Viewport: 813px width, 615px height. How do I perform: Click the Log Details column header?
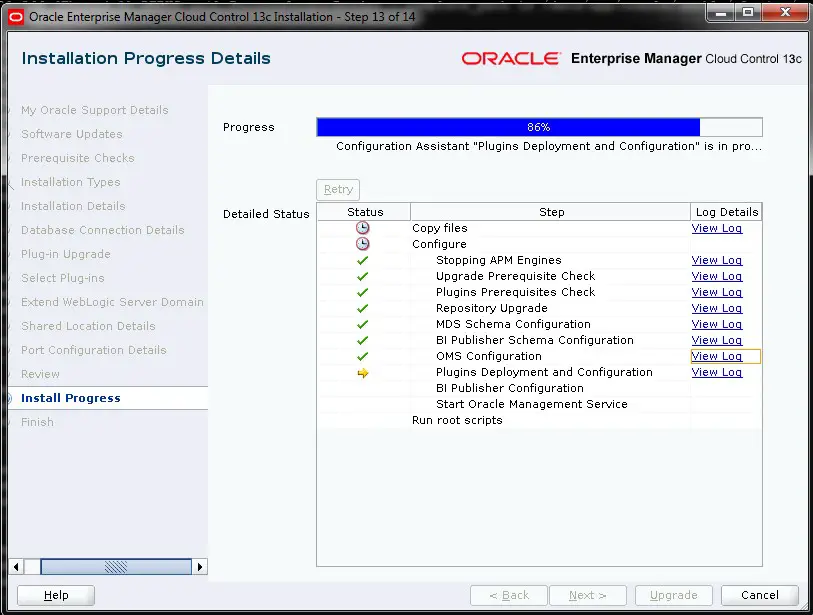pyautogui.click(x=726, y=212)
